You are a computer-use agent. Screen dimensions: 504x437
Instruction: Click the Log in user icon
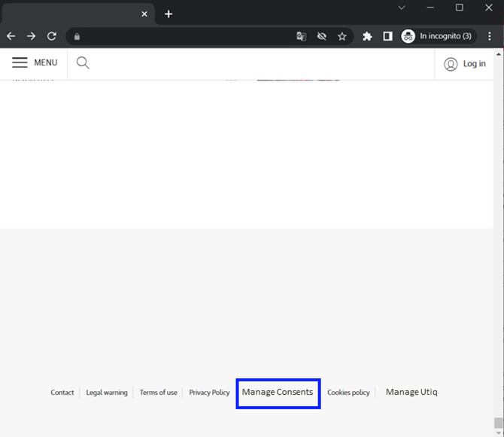point(451,64)
